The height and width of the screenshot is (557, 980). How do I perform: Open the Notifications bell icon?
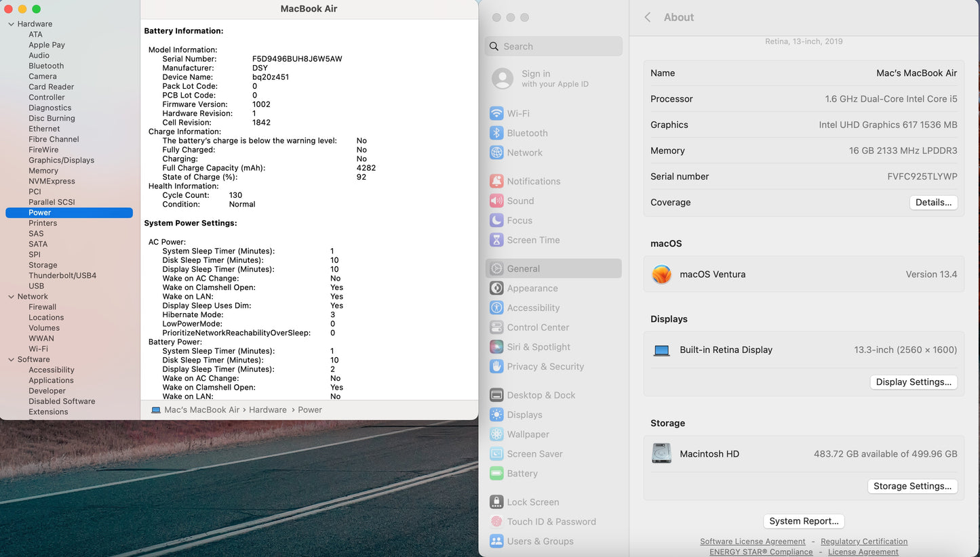[496, 182]
